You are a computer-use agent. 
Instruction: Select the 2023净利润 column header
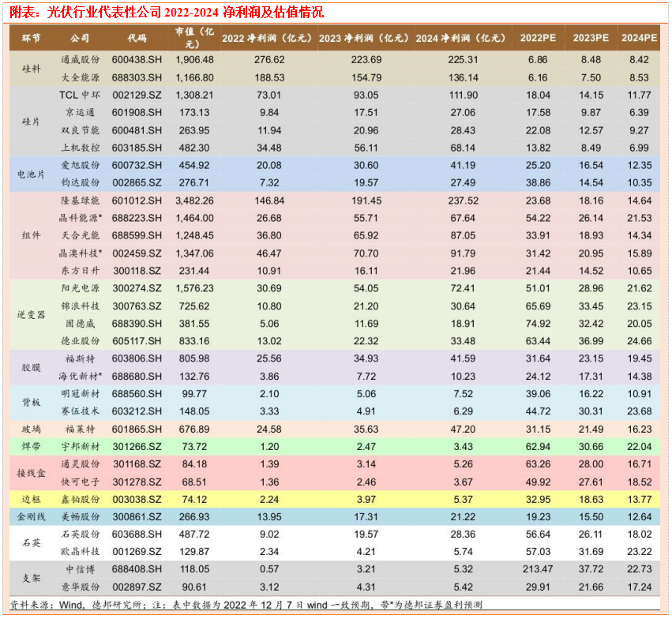tap(364, 38)
